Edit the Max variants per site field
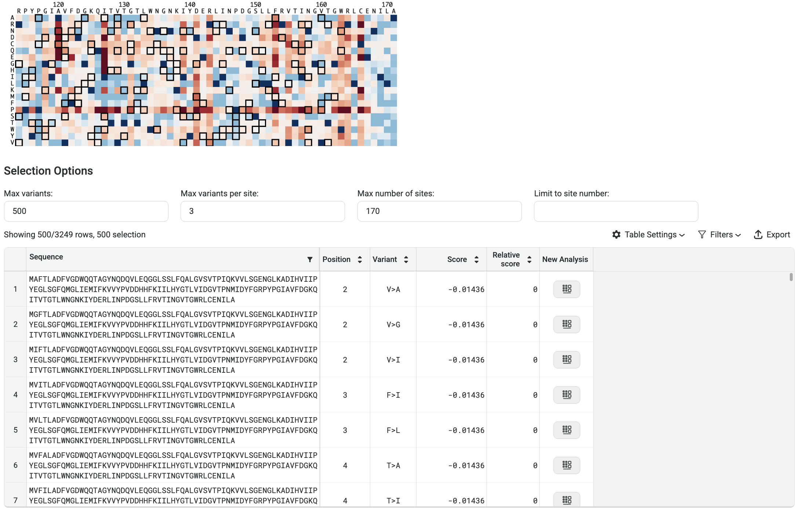Image resolution: width=803 pixels, height=532 pixels. pyautogui.click(x=262, y=211)
